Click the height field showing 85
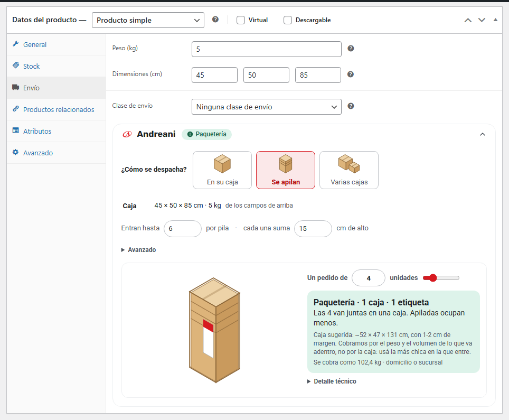509x420 pixels. pyautogui.click(x=318, y=75)
